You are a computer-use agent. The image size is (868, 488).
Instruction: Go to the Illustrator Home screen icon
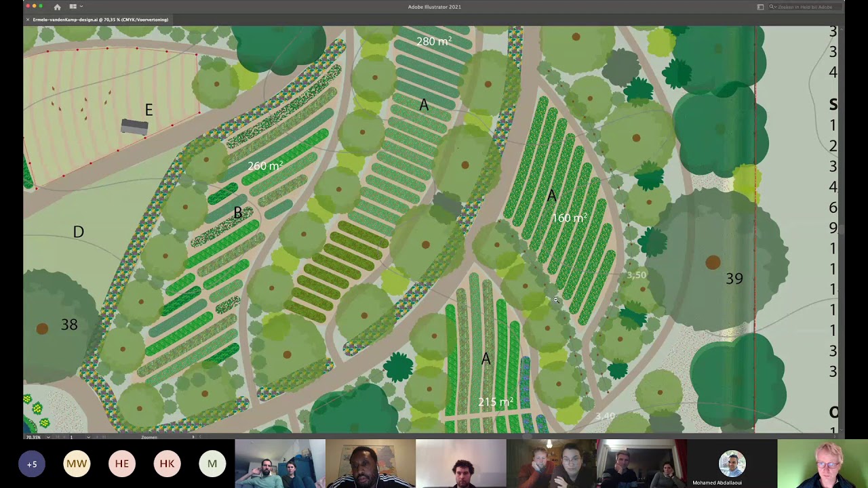[57, 7]
